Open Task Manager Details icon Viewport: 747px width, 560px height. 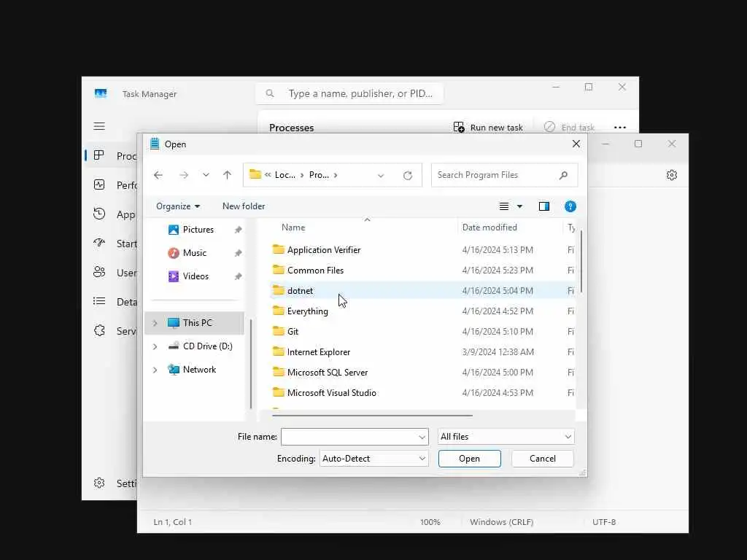(x=99, y=301)
